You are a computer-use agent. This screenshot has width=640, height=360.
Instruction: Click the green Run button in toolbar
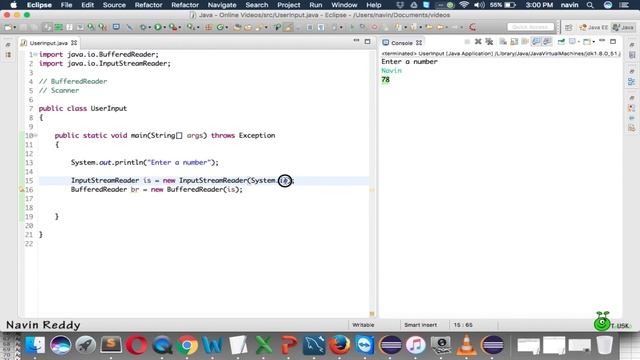click(x=158, y=27)
